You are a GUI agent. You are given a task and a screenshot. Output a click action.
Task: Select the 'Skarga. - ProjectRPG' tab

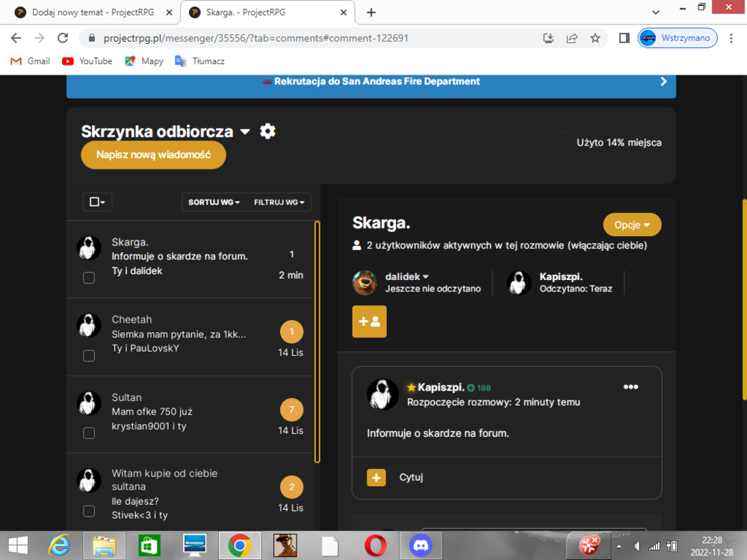267,13
